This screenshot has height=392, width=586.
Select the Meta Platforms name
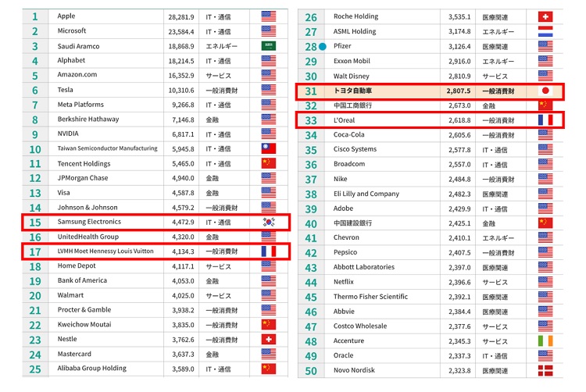pyautogui.click(x=80, y=105)
